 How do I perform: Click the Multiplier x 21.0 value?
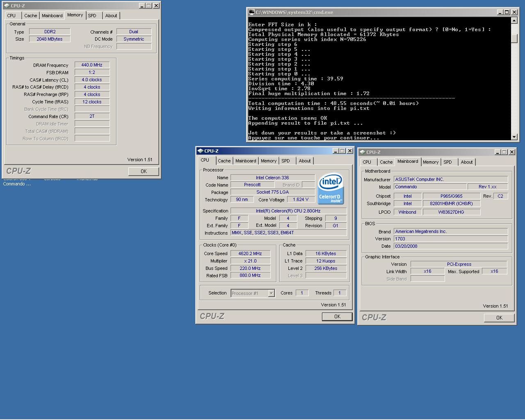250,261
